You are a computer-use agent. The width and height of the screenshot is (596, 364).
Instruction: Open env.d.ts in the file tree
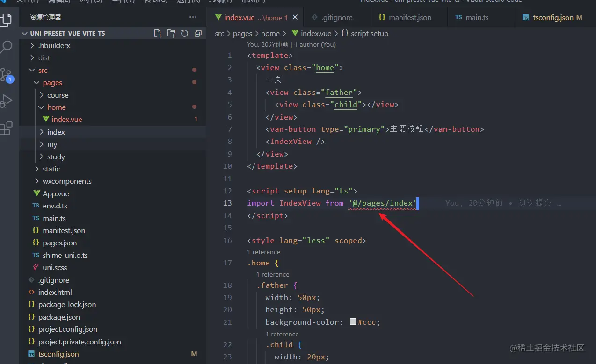pyautogui.click(x=112, y=206)
